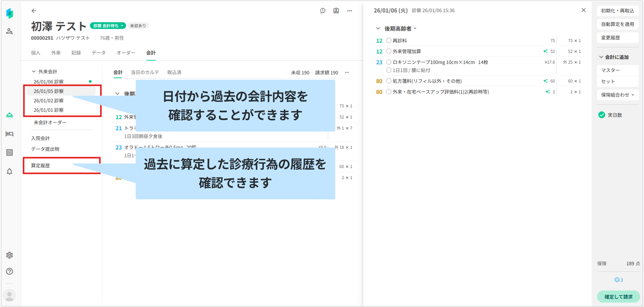The height and width of the screenshot is (307, 644).
Task: Open the 診察 会計待ち status dropdown
Action: coord(108,25)
